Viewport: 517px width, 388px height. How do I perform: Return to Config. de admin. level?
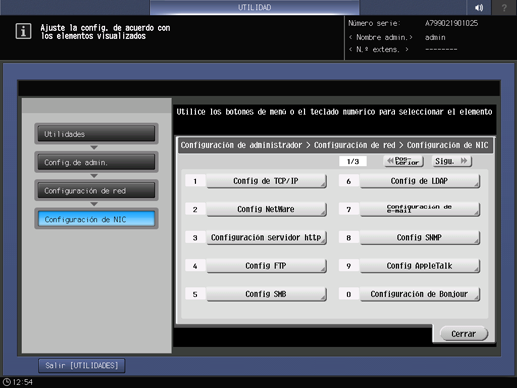(96, 162)
